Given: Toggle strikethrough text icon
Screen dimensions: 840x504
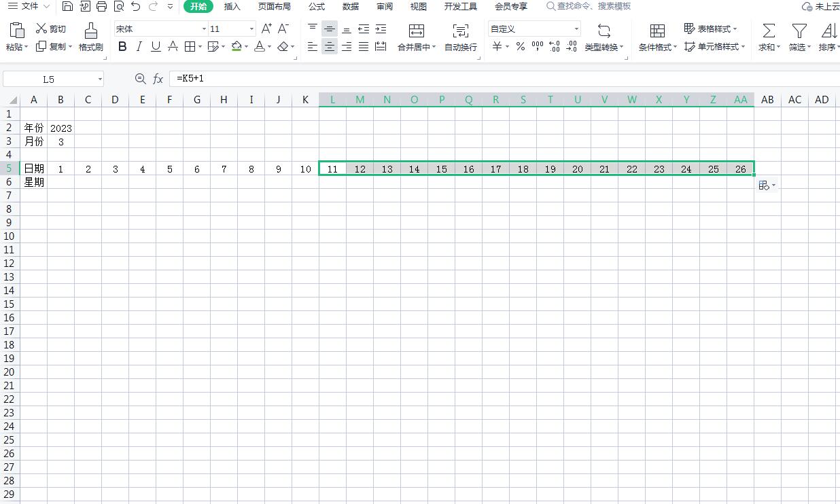Looking at the screenshot, I should click(x=173, y=47).
